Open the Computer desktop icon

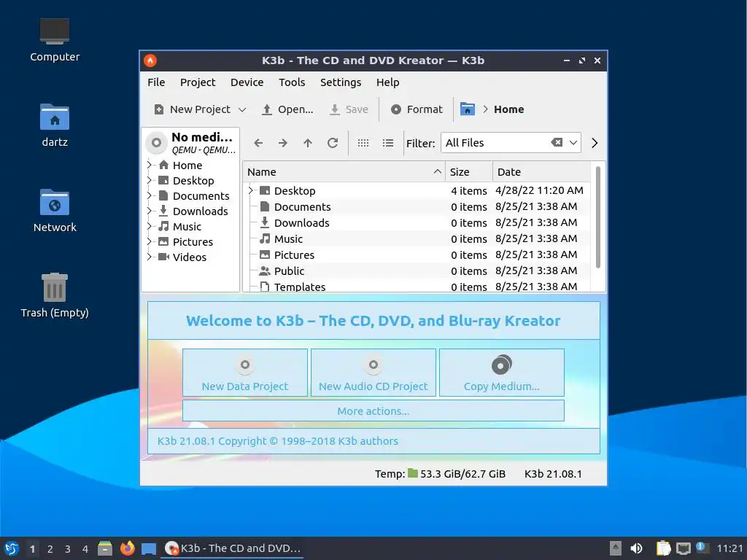click(55, 41)
